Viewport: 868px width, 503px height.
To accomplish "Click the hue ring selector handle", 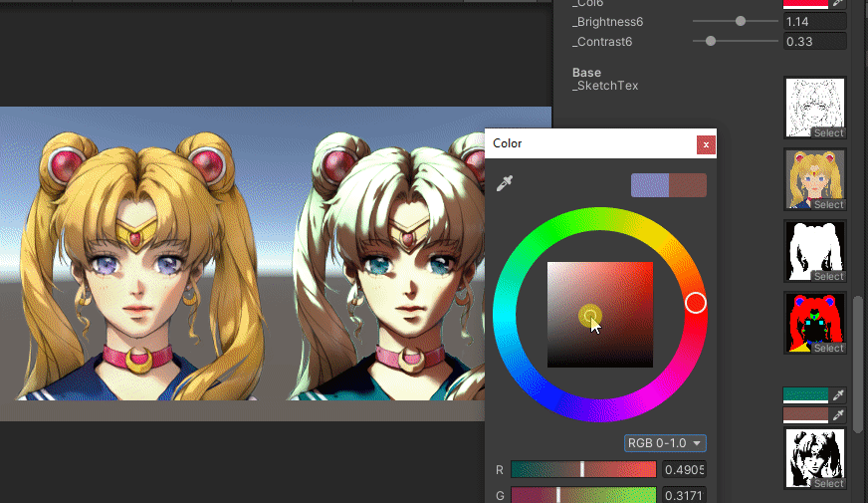I will [695, 303].
